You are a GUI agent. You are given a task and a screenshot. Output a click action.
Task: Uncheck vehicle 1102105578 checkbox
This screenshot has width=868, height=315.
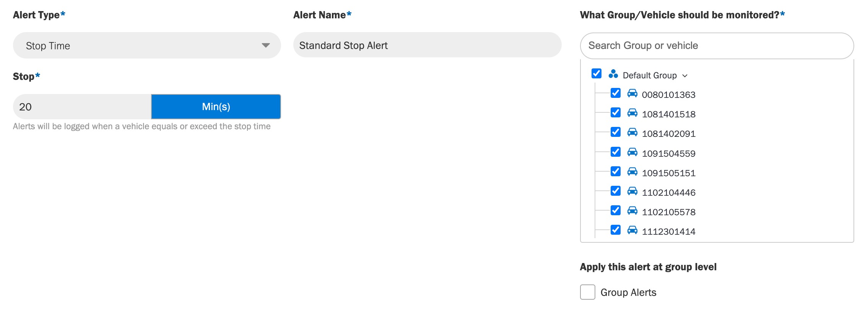616,210
